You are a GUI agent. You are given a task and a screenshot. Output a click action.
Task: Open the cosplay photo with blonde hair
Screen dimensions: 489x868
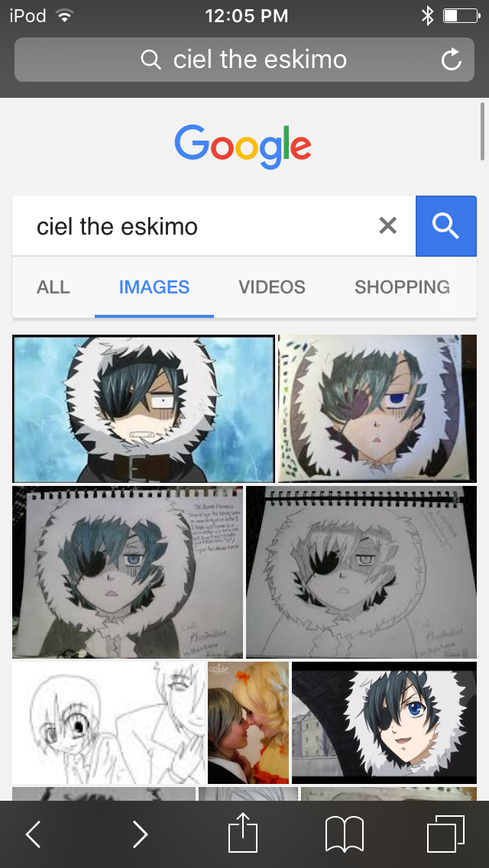248,722
